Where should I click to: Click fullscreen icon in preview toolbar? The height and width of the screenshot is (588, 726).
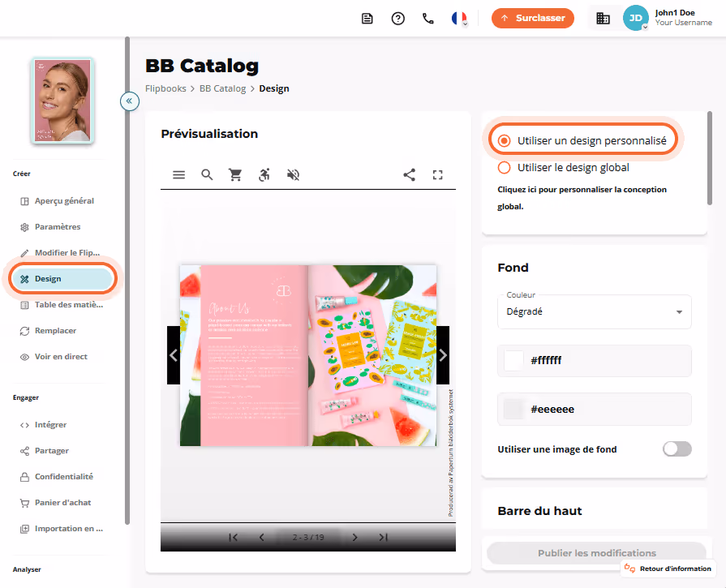coord(437,174)
